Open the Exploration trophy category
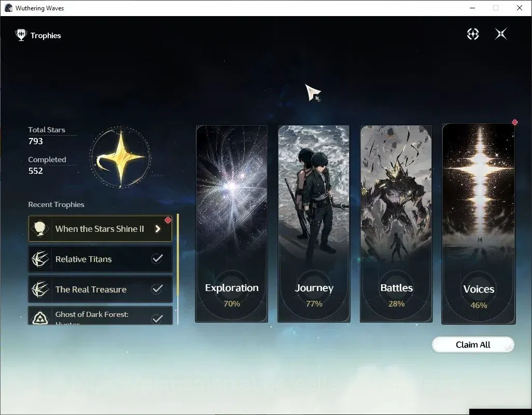 (x=232, y=224)
